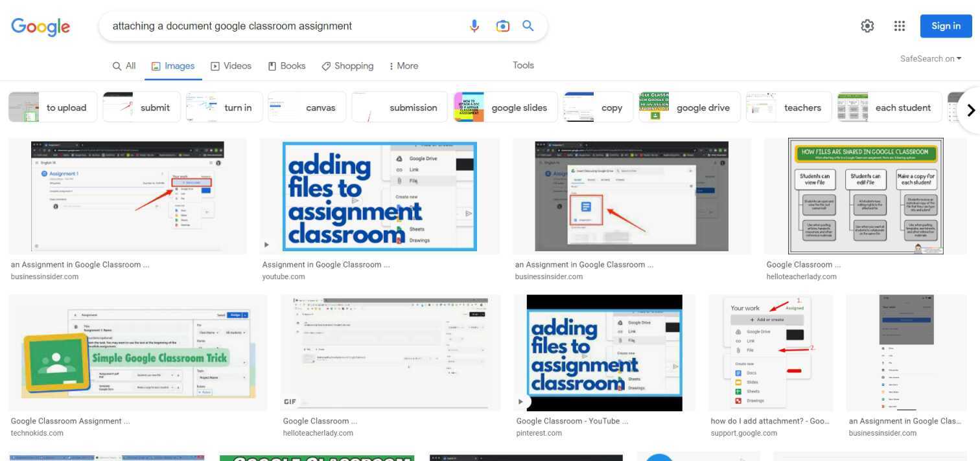
Task: Open Google Lens via the camera icon
Action: tap(503, 26)
